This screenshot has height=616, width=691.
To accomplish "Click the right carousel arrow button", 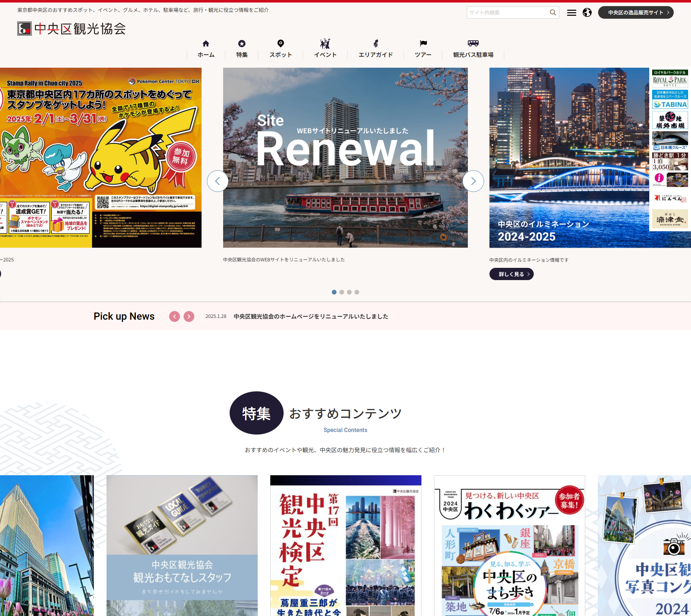I will pos(474,181).
